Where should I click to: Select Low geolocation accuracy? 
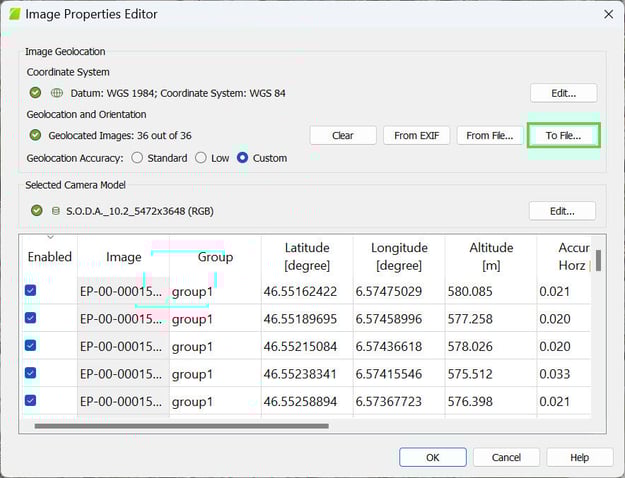tap(201, 158)
